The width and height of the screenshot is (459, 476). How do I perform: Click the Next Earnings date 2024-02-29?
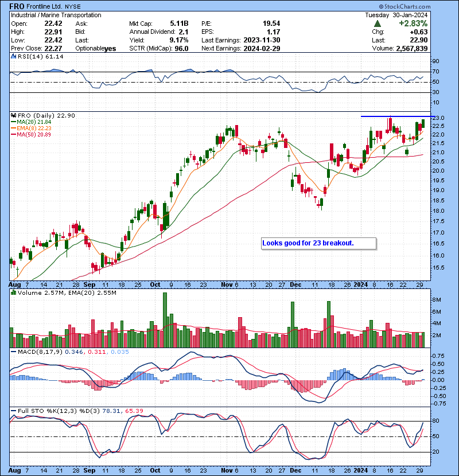click(262, 48)
